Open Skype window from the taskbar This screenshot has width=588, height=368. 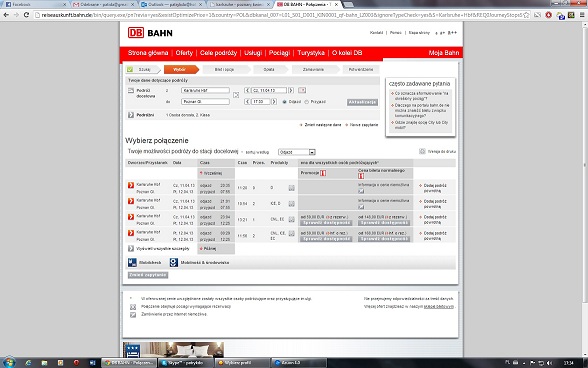click(x=185, y=363)
